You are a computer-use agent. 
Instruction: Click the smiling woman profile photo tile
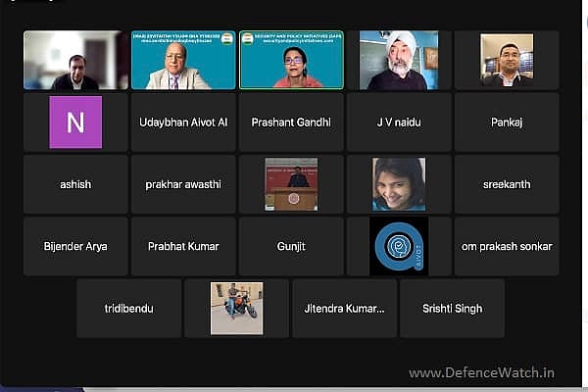coord(399,184)
